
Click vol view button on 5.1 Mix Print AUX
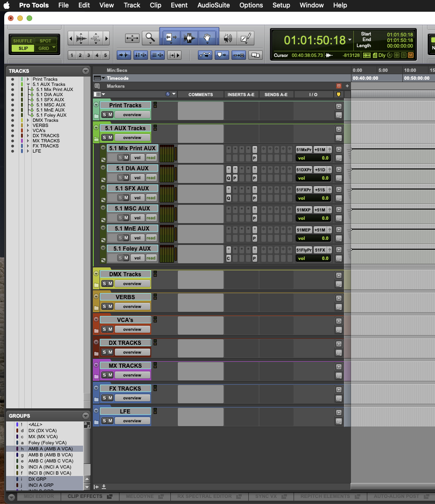[137, 158]
